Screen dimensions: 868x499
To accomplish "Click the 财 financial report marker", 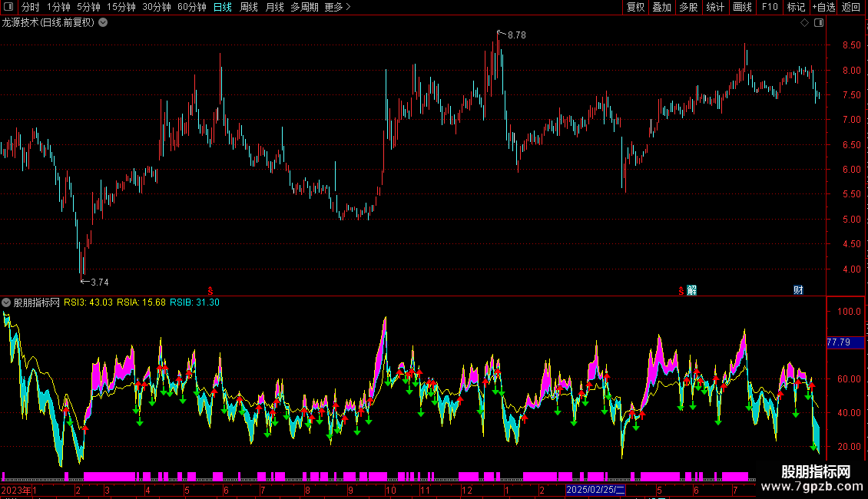I will pos(798,290).
